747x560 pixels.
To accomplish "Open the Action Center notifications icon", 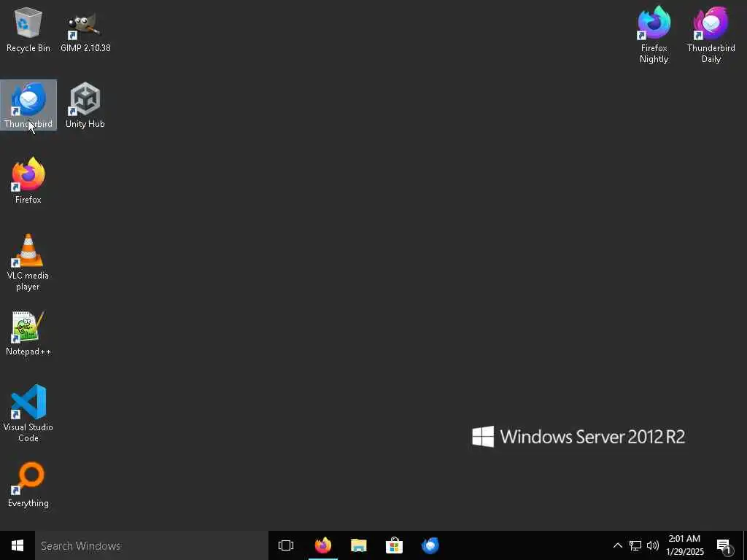I will tap(724, 545).
